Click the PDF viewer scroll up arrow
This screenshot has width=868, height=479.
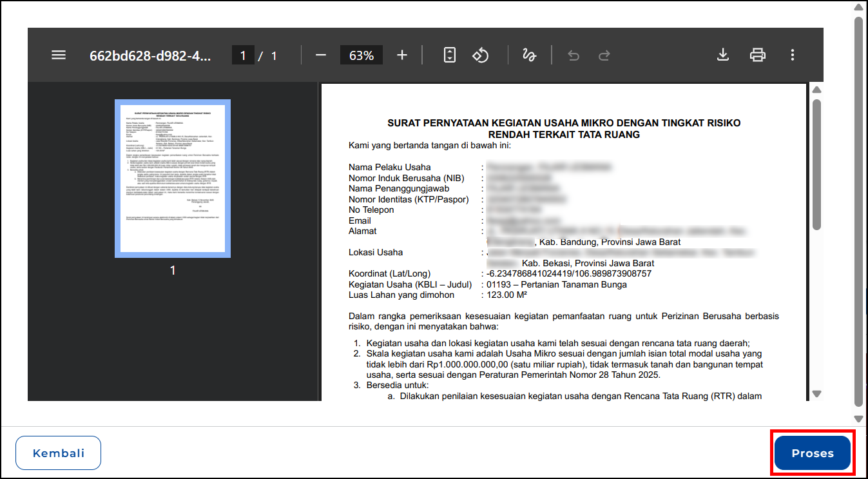click(x=816, y=90)
